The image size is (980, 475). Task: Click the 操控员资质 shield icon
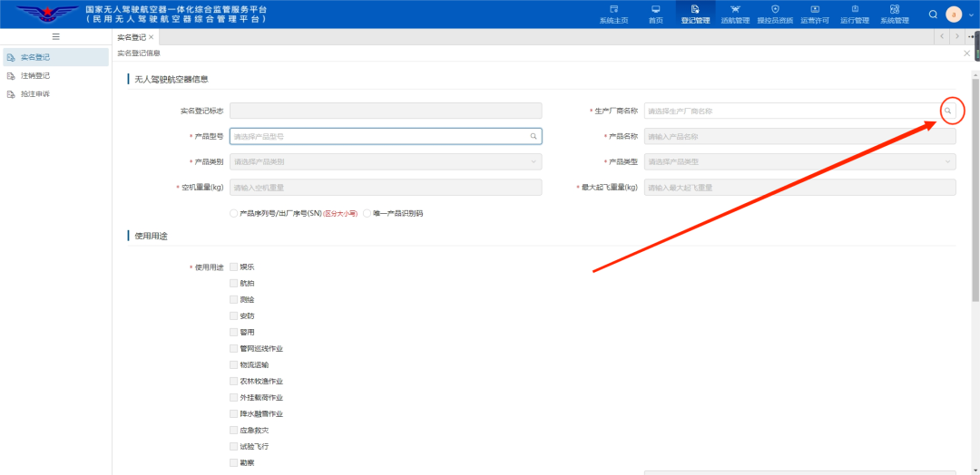click(774, 10)
